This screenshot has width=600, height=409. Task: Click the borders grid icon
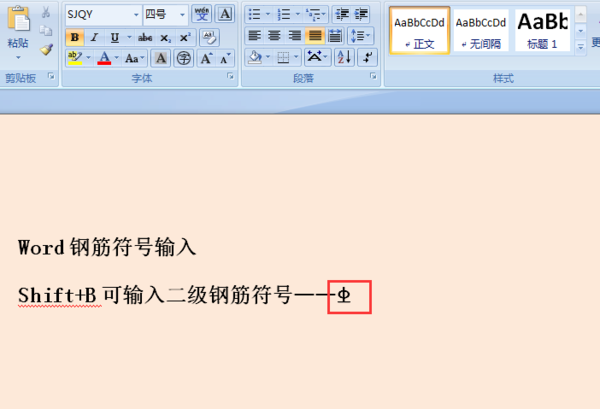click(283, 57)
